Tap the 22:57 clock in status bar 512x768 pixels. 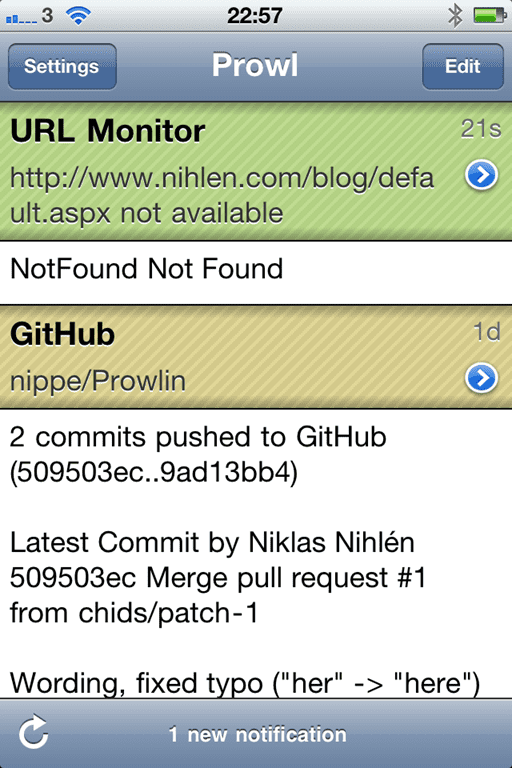[255, 16]
